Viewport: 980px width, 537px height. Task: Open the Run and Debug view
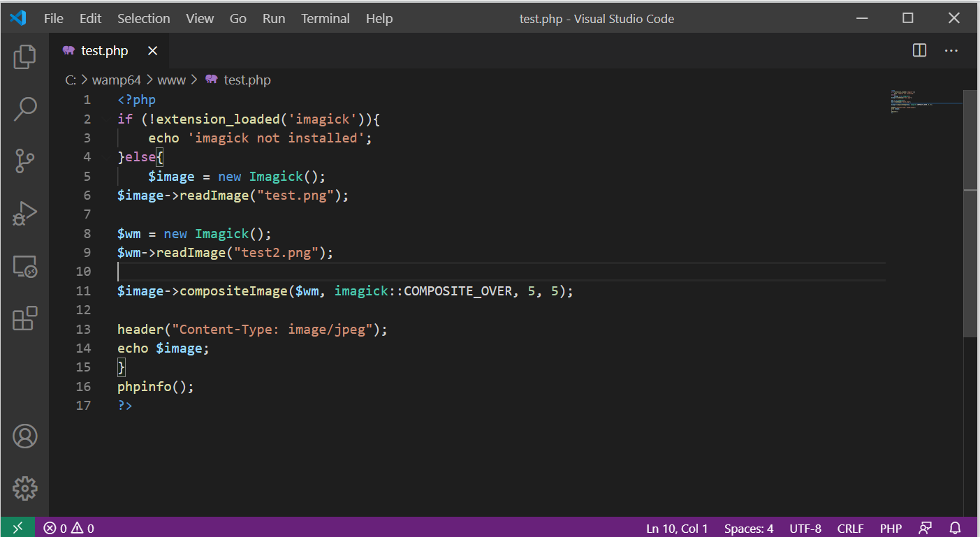pos(25,214)
